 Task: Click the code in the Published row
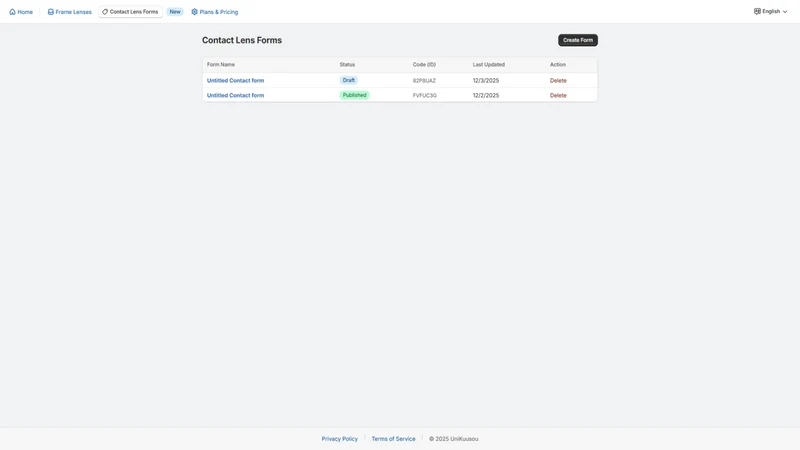(424, 95)
